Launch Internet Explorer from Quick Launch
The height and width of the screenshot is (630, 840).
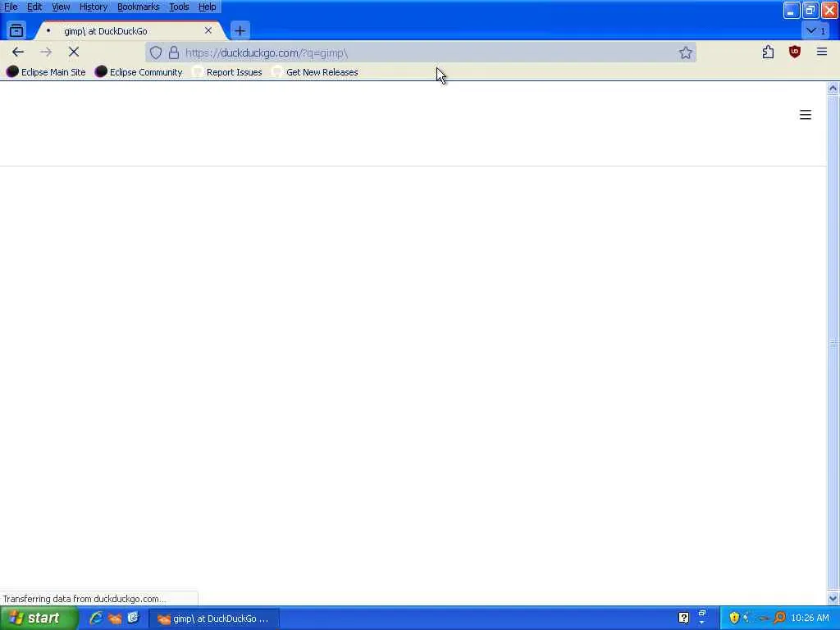coord(97,618)
